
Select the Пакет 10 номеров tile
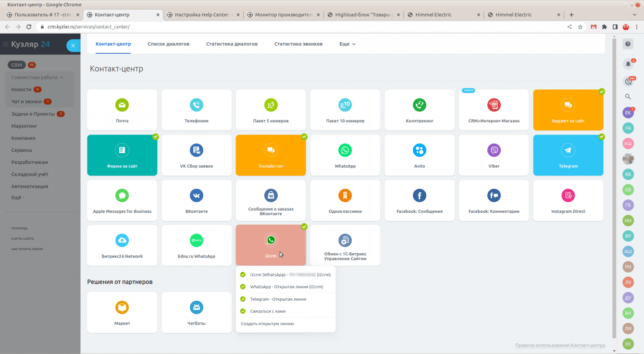(345, 110)
